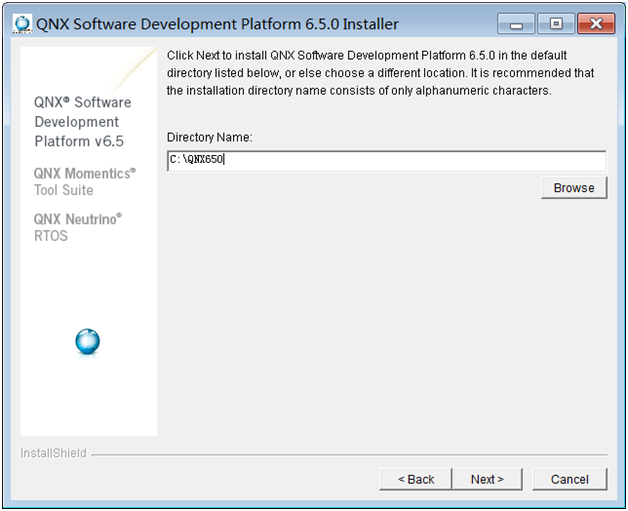Open the Browse directory dialog
628x511 pixels.
574,188
